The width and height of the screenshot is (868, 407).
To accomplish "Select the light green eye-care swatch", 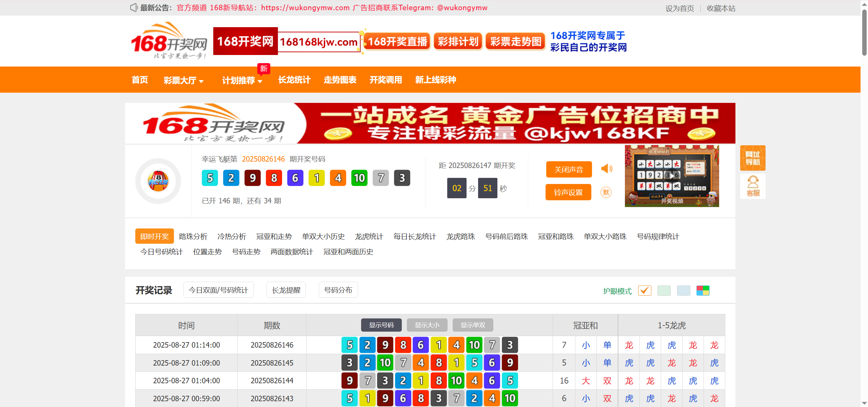I will [664, 291].
